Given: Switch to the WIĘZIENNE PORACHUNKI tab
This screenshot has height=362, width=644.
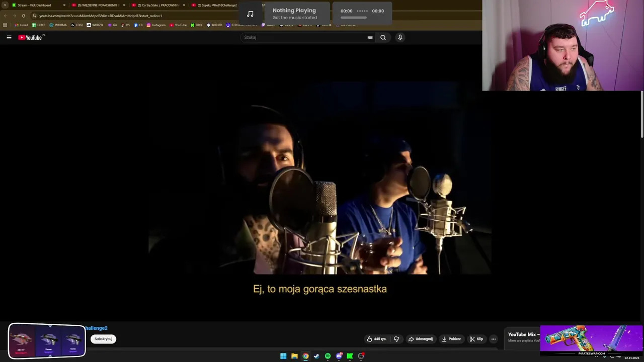Looking at the screenshot, I should (x=98, y=5).
